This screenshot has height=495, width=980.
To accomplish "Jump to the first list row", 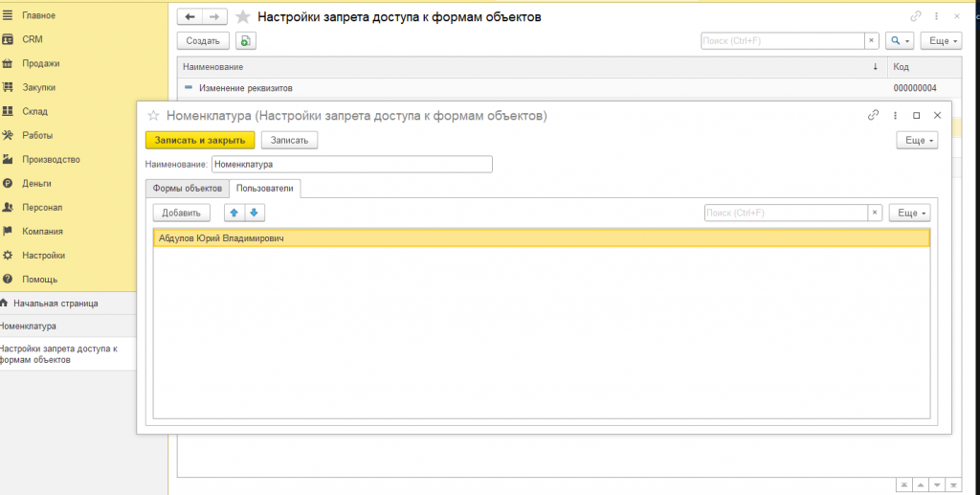I will (903, 485).
